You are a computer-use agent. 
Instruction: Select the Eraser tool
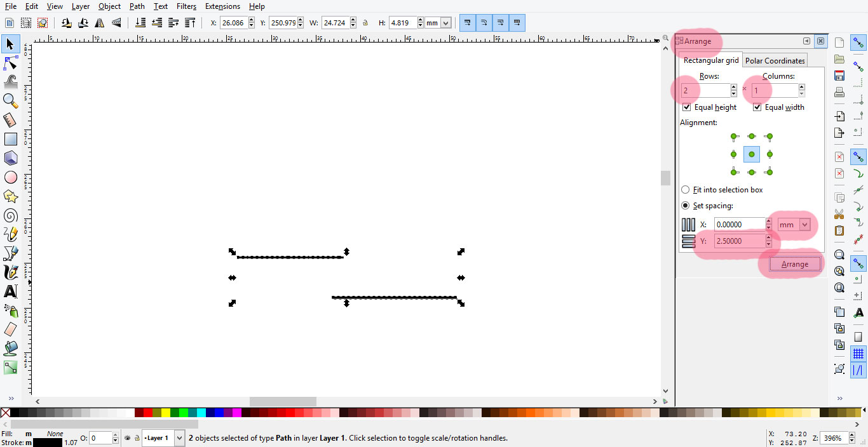[10, 330]
